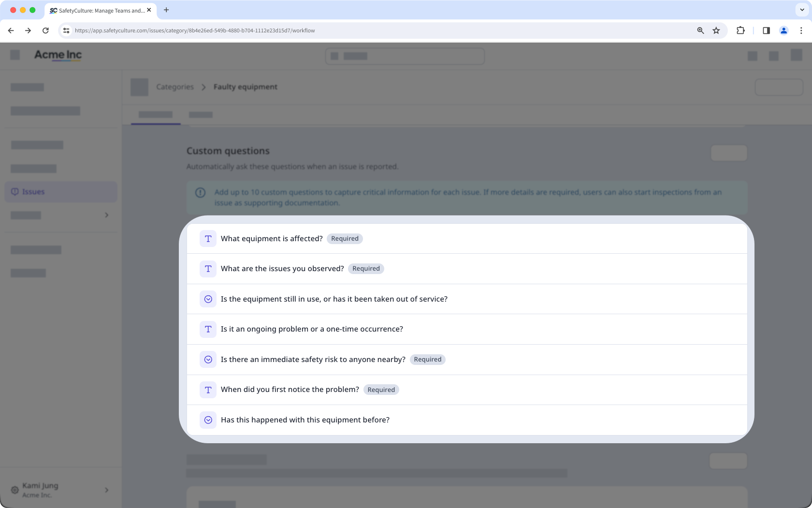Click the multiple-choice icon beside 'immediate safety risk' question
This screenshot has width=812, height=508.
click(208, 360)
